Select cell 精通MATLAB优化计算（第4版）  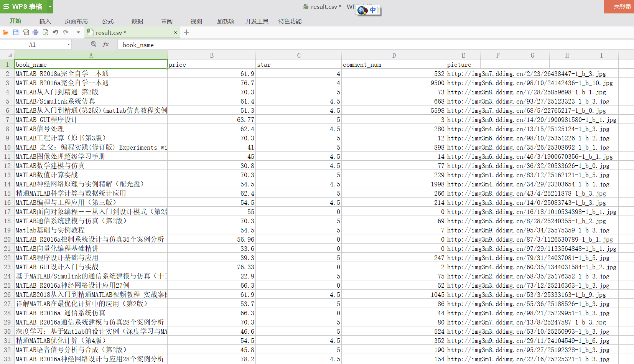[x=91, y=341]
